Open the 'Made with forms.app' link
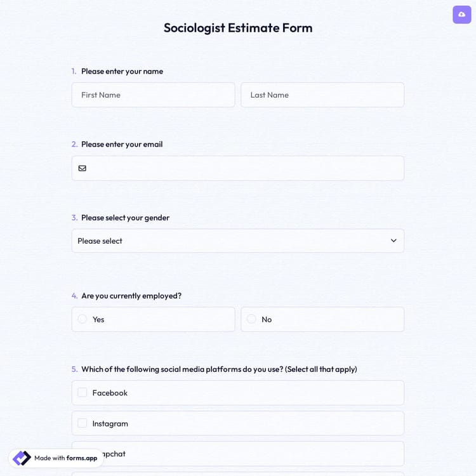 click(65, 458)
